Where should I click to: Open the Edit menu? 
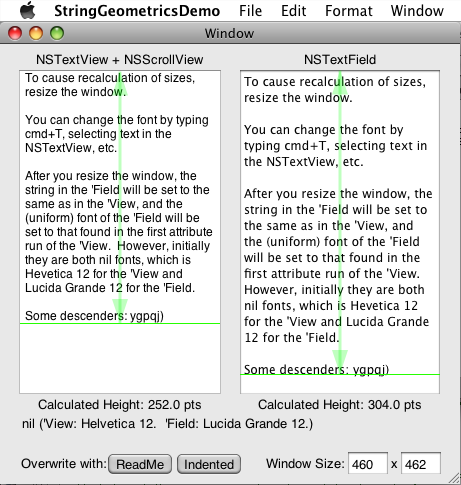(x=293, y=11)
